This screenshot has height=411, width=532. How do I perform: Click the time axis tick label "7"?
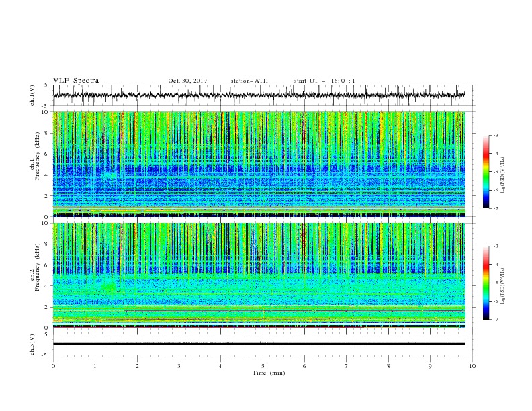click(x=347, y=366)
